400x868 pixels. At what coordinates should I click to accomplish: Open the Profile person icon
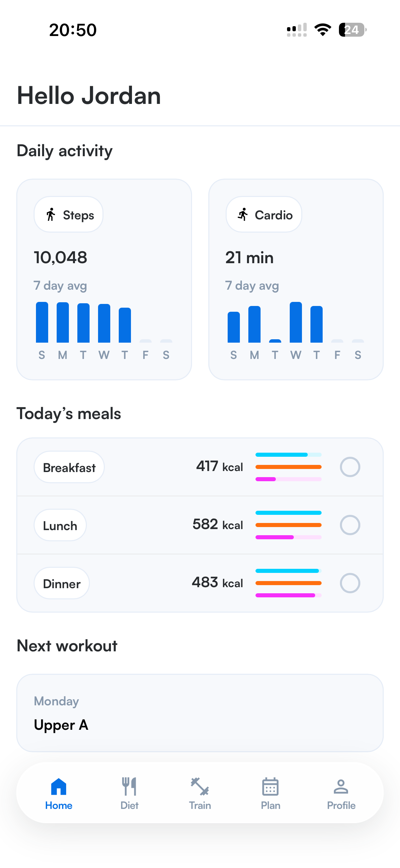coord(341,786)
